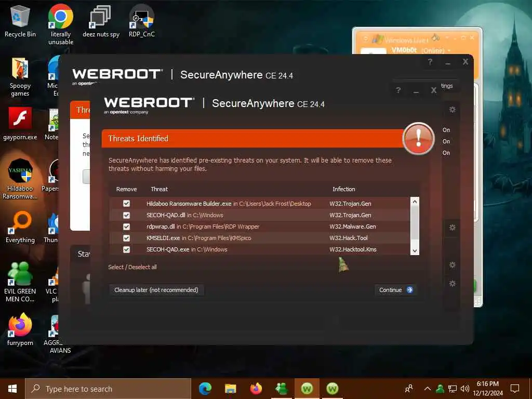The image size is (532, 399).
Task: Click the lowest gear icon in Webroot side panel
Action: tap(453, 283)
